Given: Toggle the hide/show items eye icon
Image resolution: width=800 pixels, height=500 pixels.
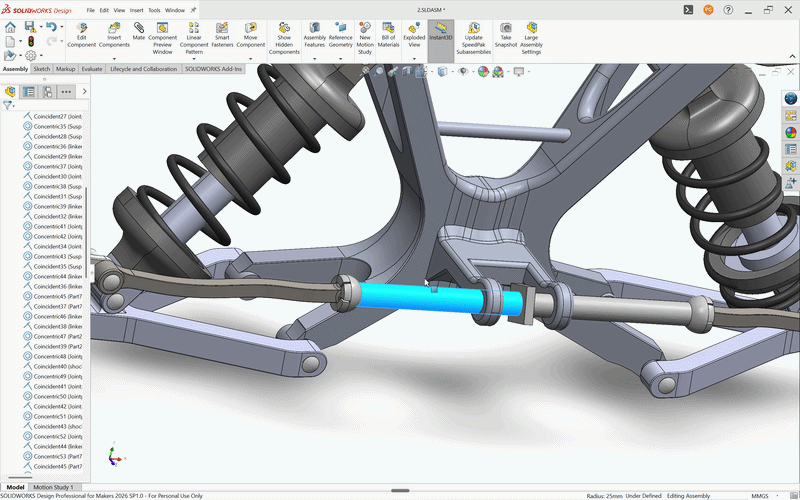Looking at the screenshot, I should 463,71.
